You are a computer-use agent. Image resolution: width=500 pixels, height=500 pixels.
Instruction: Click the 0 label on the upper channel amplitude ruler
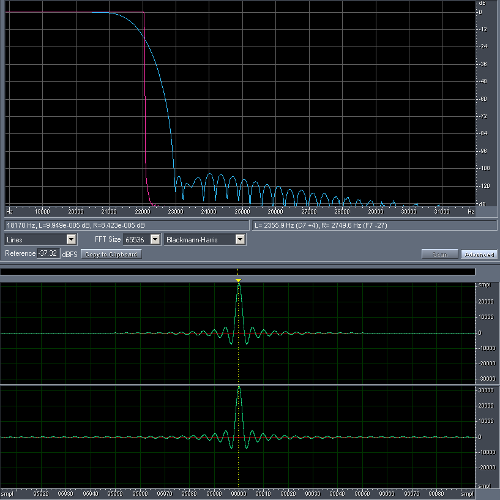pos(480,333)
